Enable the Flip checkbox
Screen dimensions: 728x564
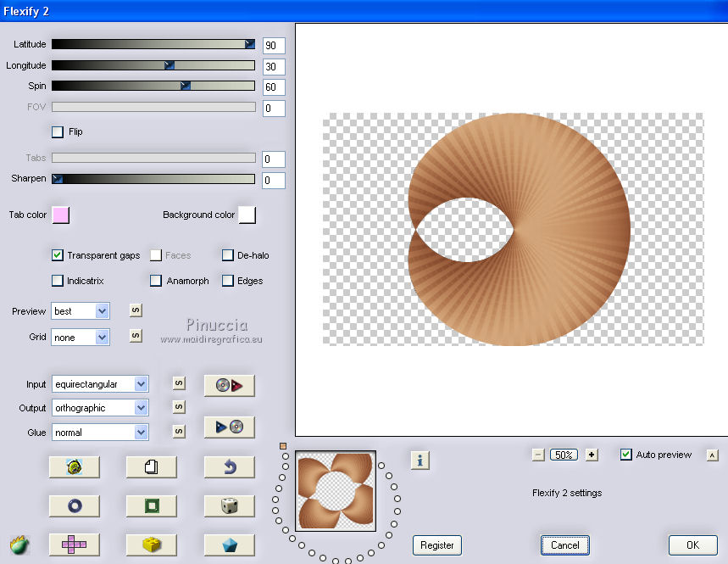click(58, 132)
